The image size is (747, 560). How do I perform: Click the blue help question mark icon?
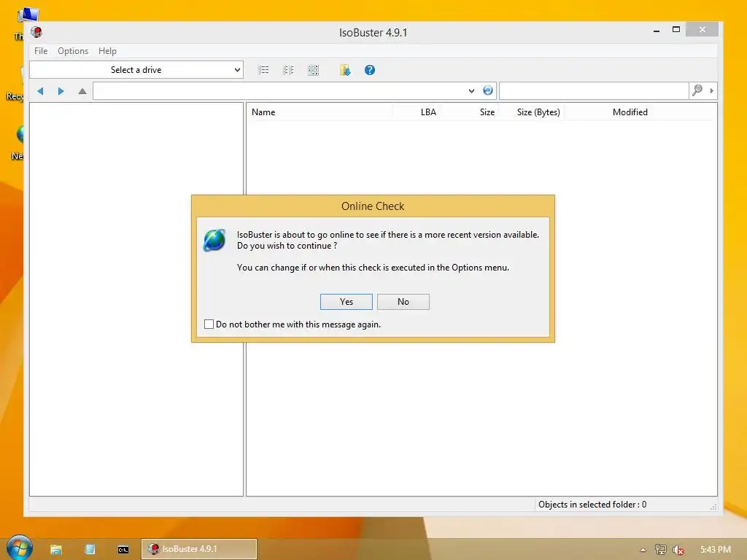pos(370,70)
